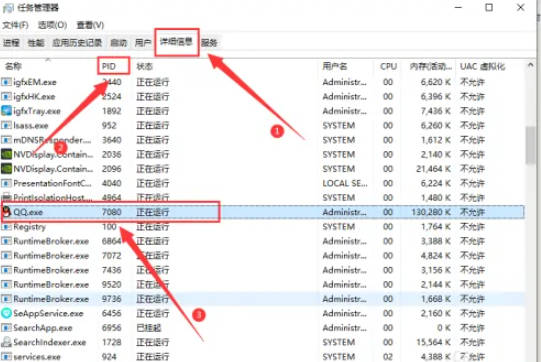
Task: Click the SeAppService.exe round green icon
Action: pyautogui.click(x=6, y=313)
